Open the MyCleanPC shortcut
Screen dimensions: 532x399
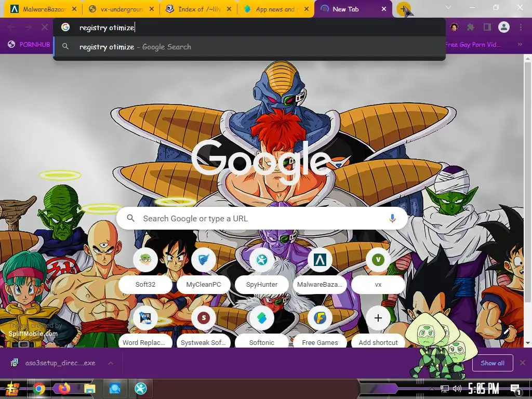(204, 271)
